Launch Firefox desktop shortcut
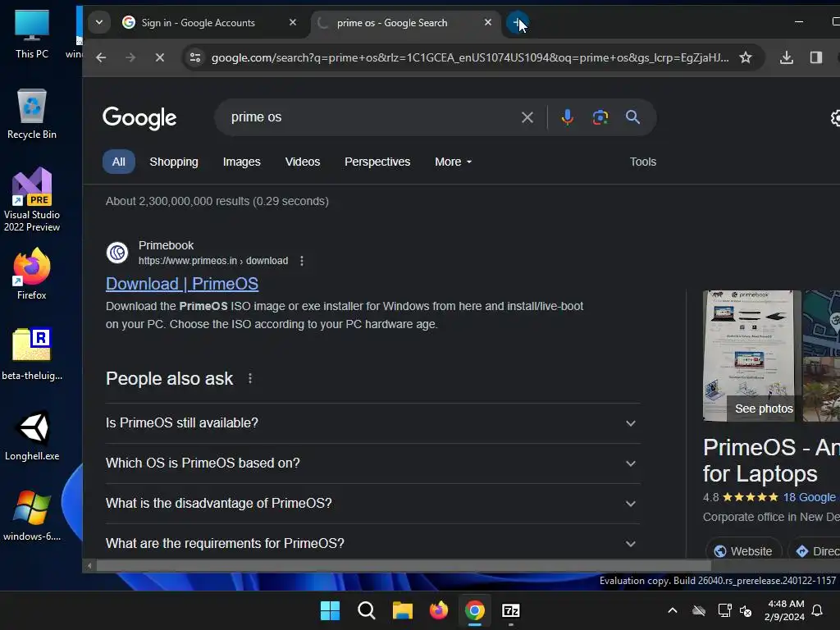Image resolution: width=840 pixels, height=630 pixels. [32, 274]
